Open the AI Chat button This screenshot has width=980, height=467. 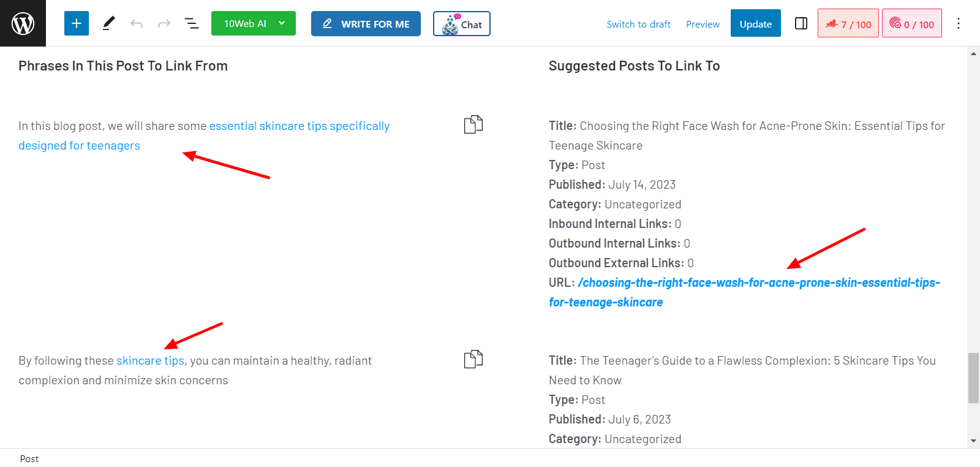tap(462, 24)
